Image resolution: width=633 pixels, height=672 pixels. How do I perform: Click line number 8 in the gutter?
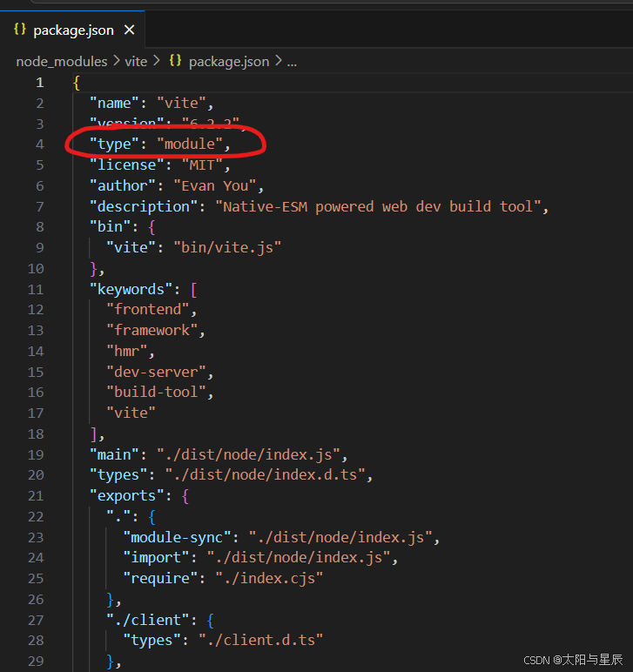click(x=40, y=226)
